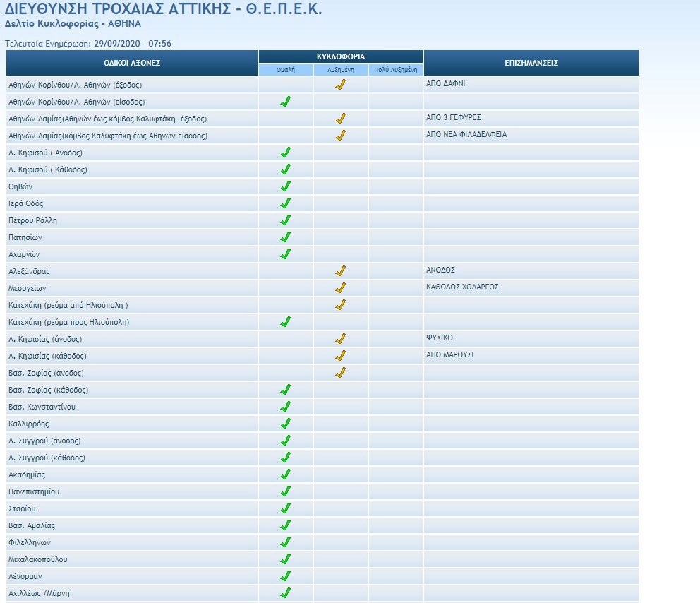Click the green checkmark beside Θηβών
700x603 pixels.
tap(286, 186)
